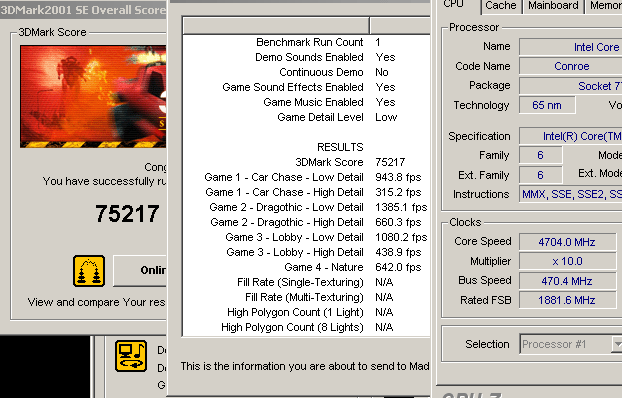The image size is (622, 398).
Task: Click the Conroe code name field
Action: click(571, 66)
